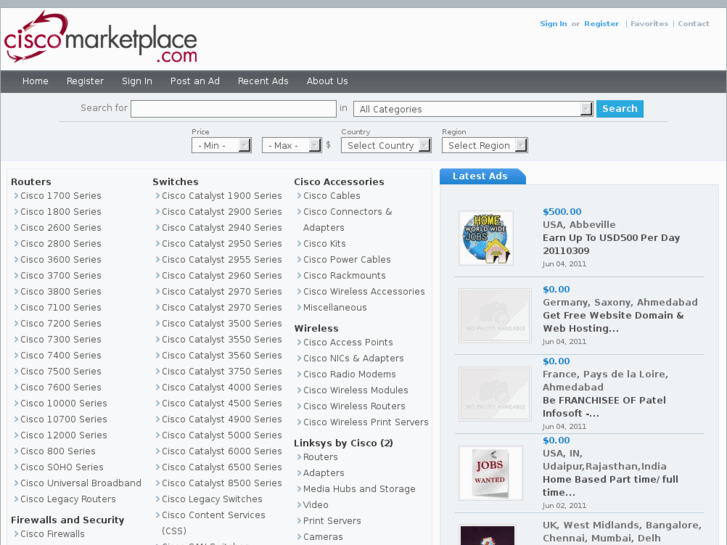Open the Switches category heading
727x545 pixels.
click(x=175, y=182)
